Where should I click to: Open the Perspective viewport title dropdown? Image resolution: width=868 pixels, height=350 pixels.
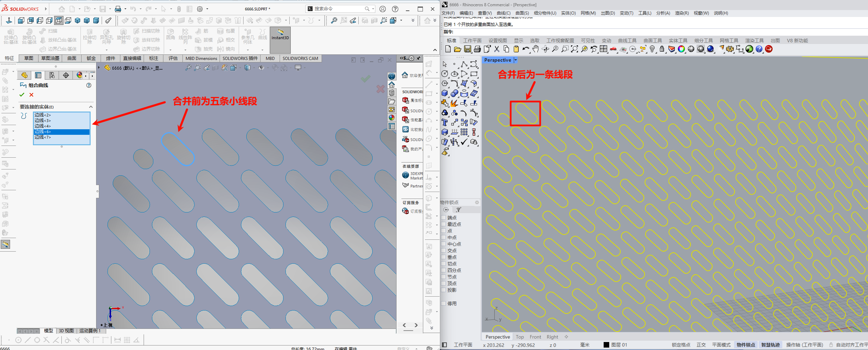point(516,60)
